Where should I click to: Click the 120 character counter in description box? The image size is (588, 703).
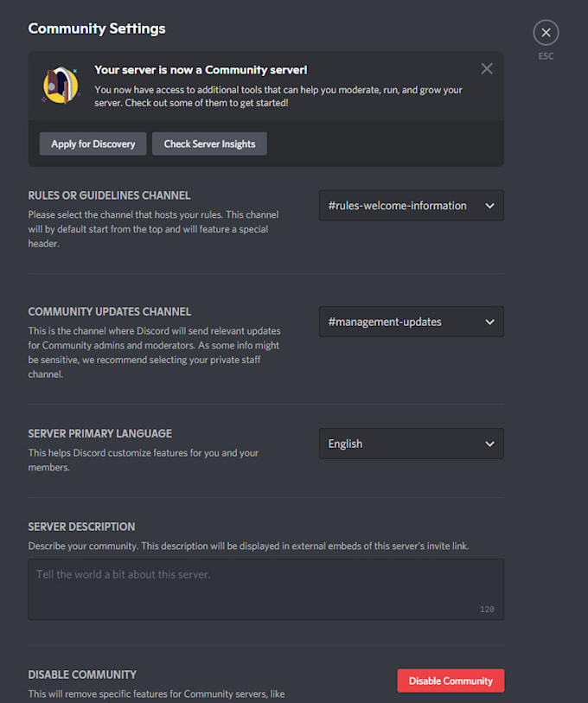coord(487,609)
